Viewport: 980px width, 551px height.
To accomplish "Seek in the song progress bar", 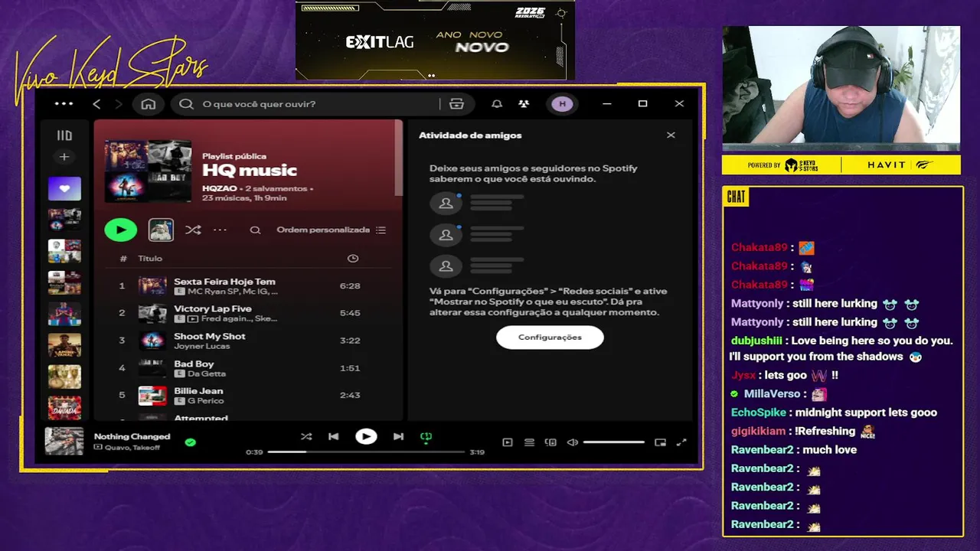I will pos(366,452).
